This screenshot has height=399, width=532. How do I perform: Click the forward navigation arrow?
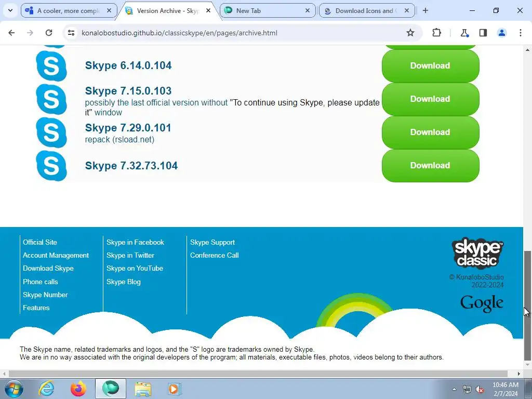click(30, 33)
